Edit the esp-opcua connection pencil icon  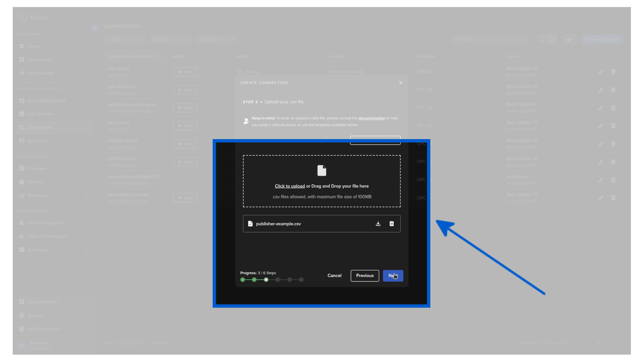pyautogui.click(x=601, y=72)
